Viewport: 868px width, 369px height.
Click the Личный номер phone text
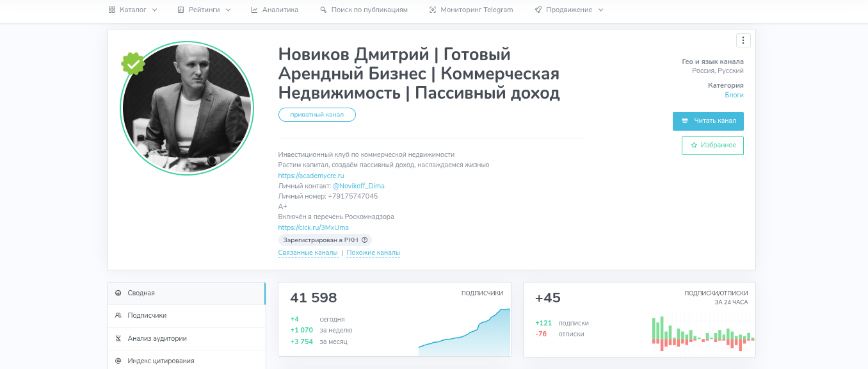coord(328,196)
